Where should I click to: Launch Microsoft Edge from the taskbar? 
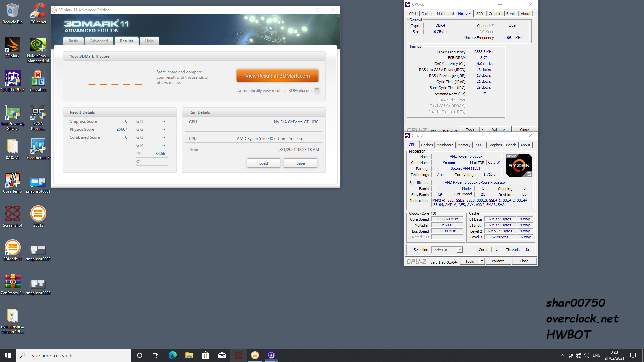pyautogui.click(x=172, y=355)
